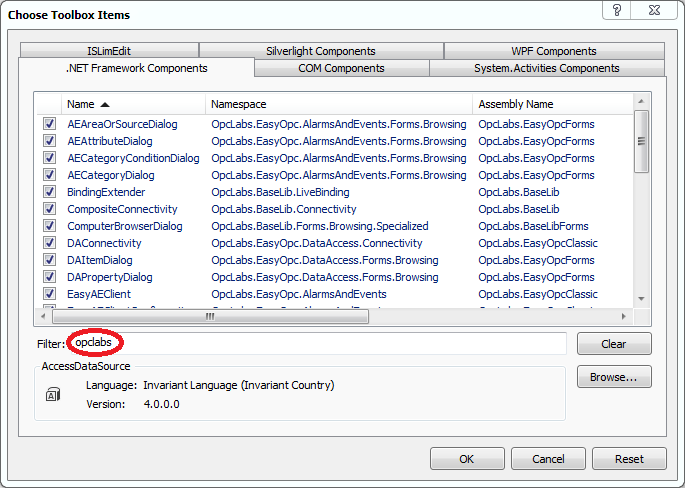685x488 pixels.
Task: Sort by the Assembly Name column header
Action: coord(553,104)
